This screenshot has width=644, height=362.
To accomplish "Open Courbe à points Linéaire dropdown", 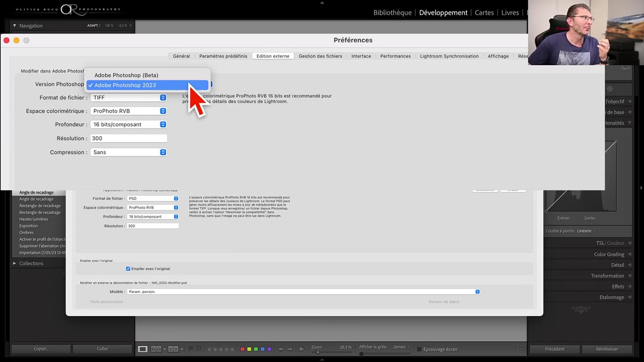I will click(586, 231).
